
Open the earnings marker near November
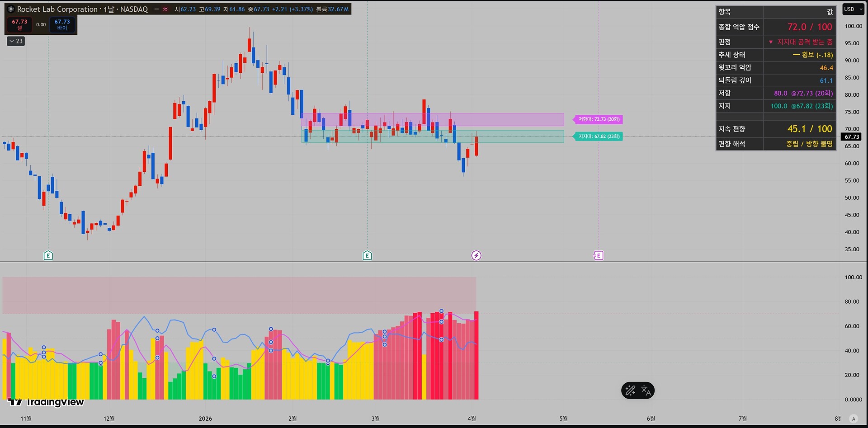click(x=48, y=256)
